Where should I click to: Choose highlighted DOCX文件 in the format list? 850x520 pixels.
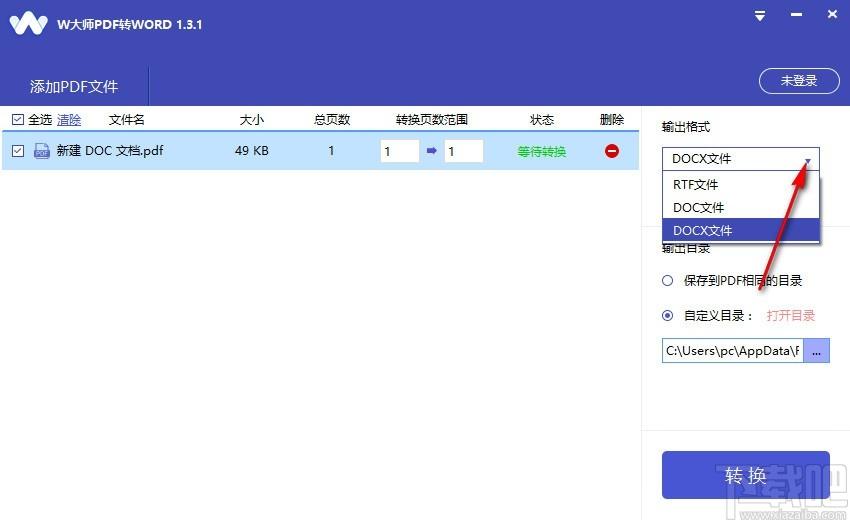[x=740, y=230]
